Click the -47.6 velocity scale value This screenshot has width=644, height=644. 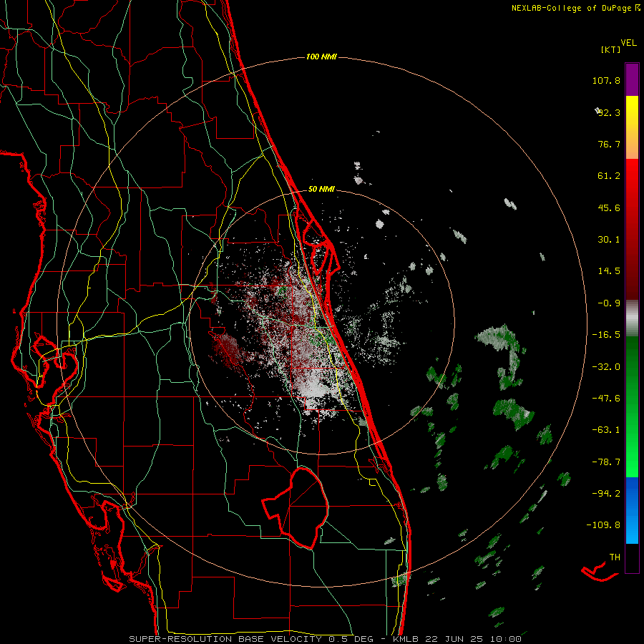(x=606, y=399)
